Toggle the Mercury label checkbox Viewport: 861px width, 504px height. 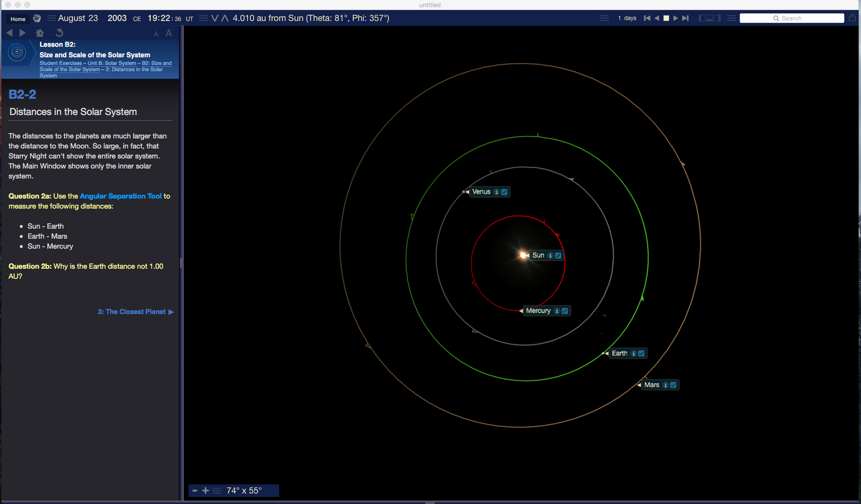click(565, 311)
